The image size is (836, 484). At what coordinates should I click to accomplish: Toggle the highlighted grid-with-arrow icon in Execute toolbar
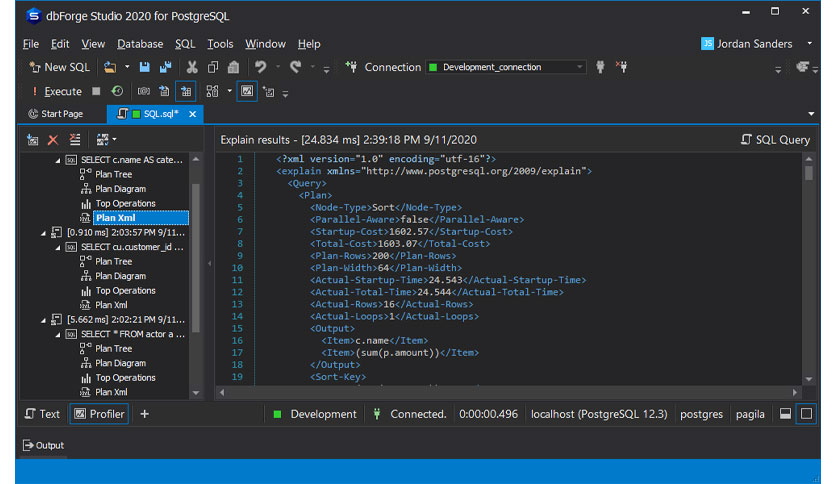186,91
